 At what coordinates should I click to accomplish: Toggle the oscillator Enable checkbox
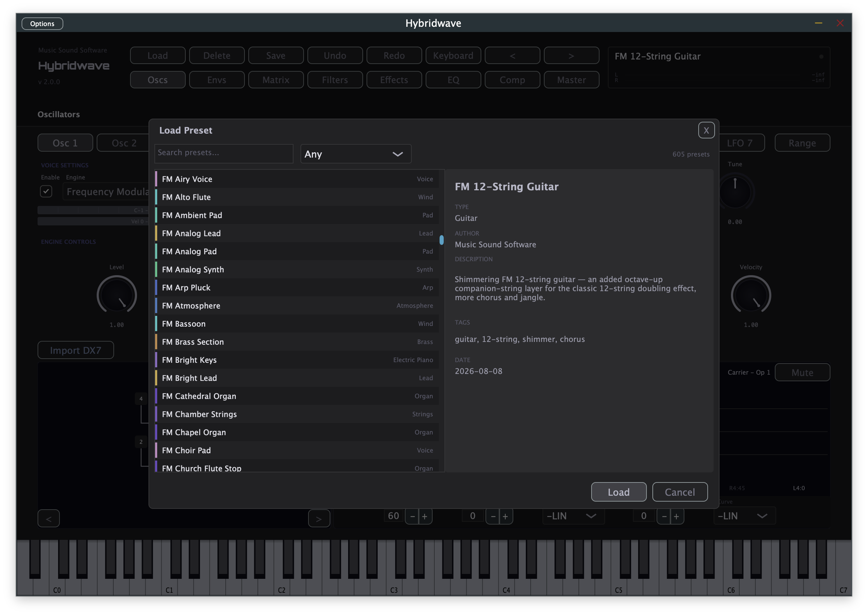46,191
